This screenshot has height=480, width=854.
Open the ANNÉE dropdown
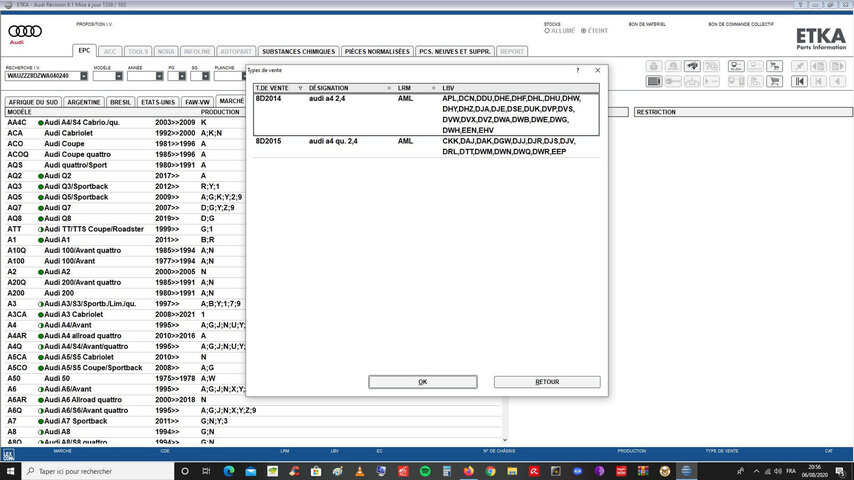[159, 76]
